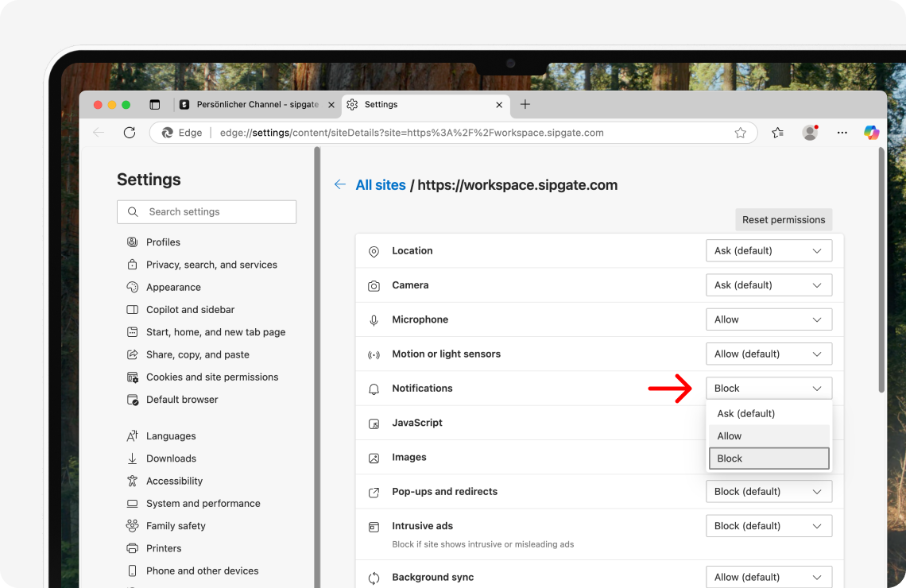Click the Camera permission icon
906x588 pixels.
click(x=374, y=286)
